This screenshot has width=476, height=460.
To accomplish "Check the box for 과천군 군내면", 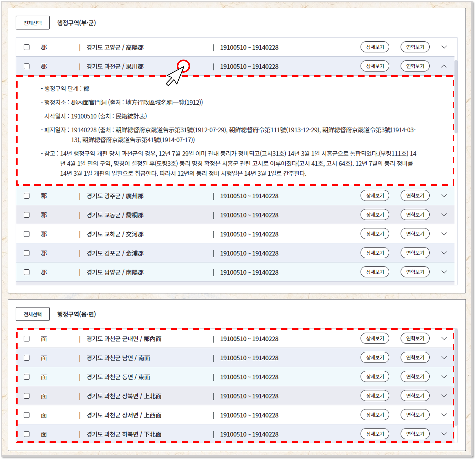I will [x=26, y=339].
